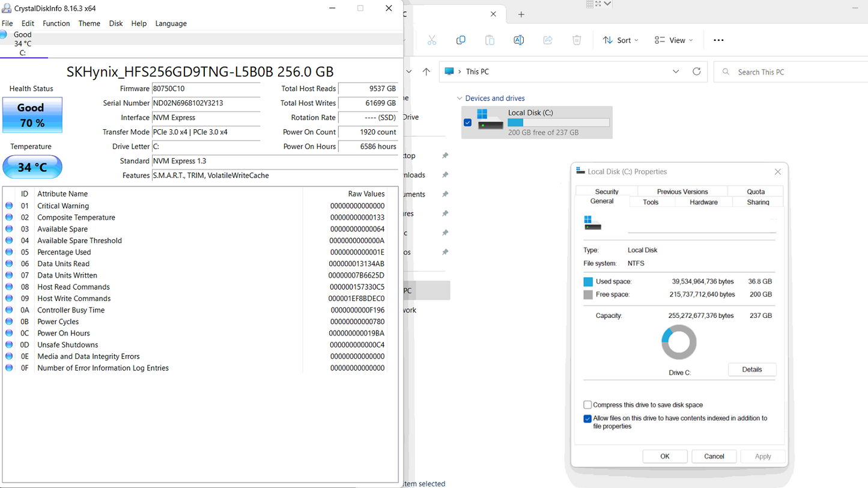868x488 pixels.
Task: Open the File menu in CrystalDiskInfo
Action: pos(7,23)
